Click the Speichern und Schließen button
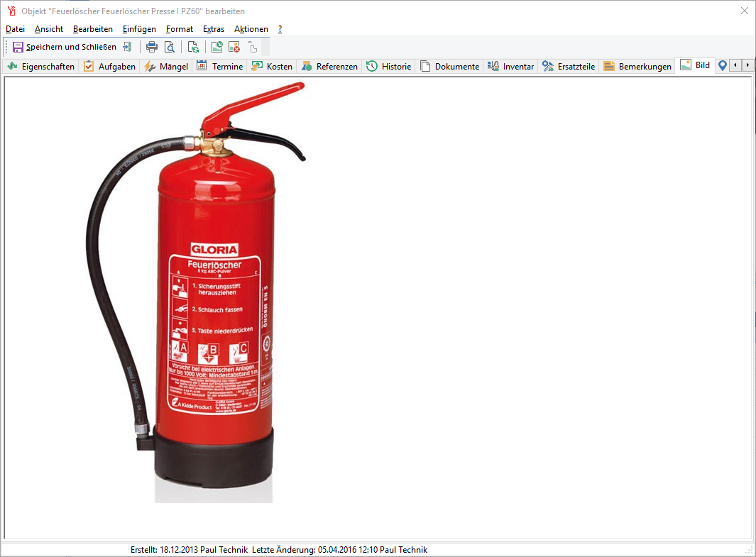This screenshot has width=756, height=557. coord(65,47)
